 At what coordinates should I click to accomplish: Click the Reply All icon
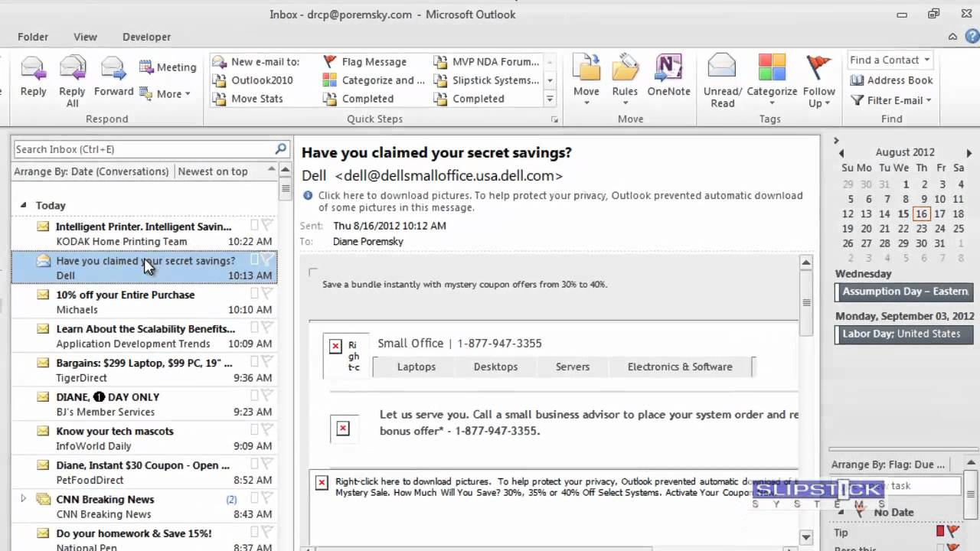72,68
